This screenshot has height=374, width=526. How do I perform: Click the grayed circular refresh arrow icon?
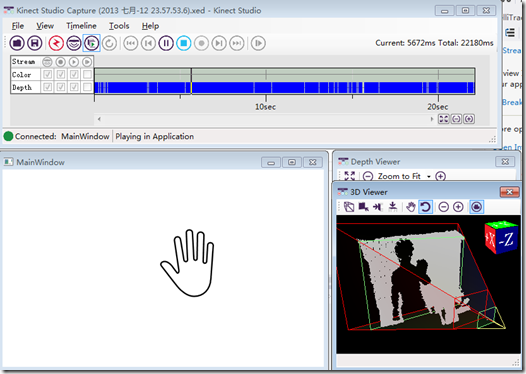(x=109, y=43)
